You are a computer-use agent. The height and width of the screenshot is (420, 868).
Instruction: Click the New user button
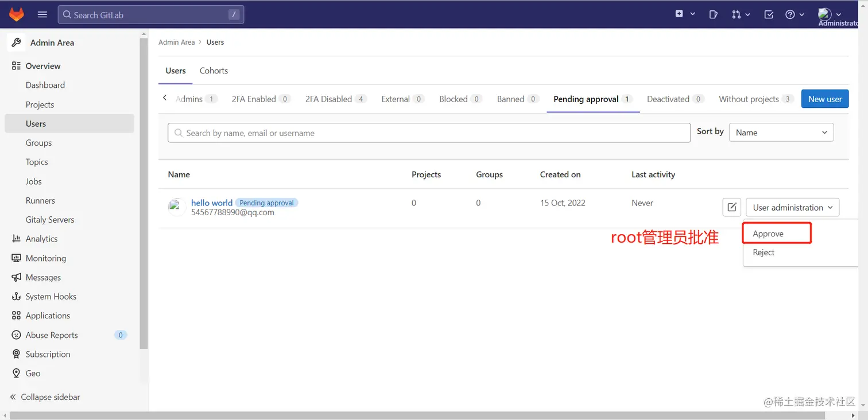tap(825, 99)
